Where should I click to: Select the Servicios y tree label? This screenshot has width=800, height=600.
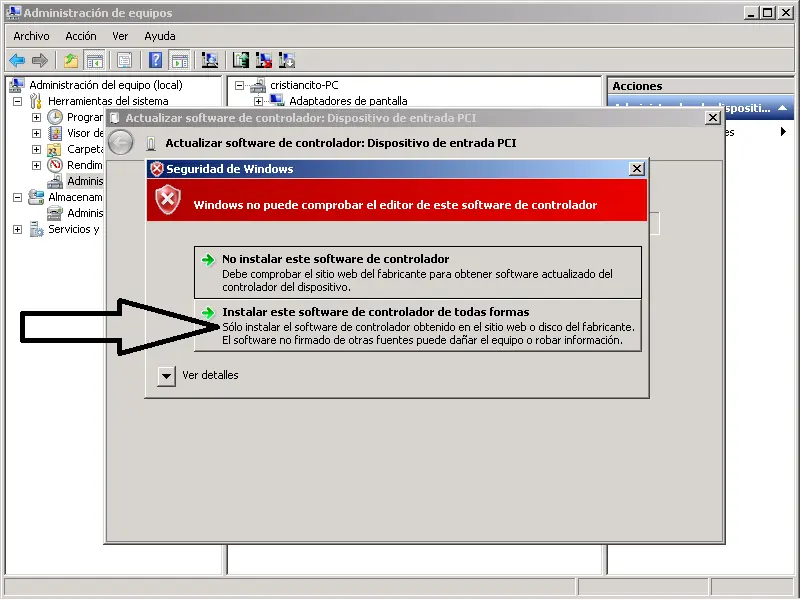(73, 229)
